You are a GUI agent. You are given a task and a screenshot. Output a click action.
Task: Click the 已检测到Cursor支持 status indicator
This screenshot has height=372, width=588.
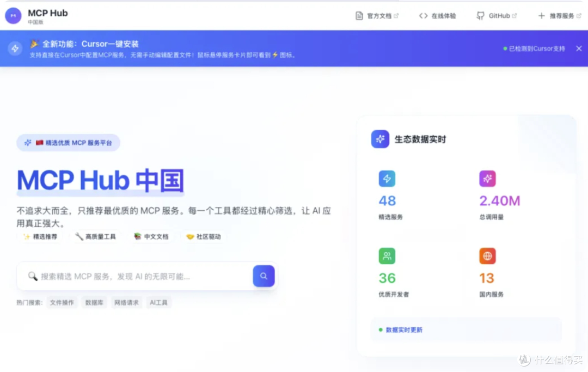534,48
